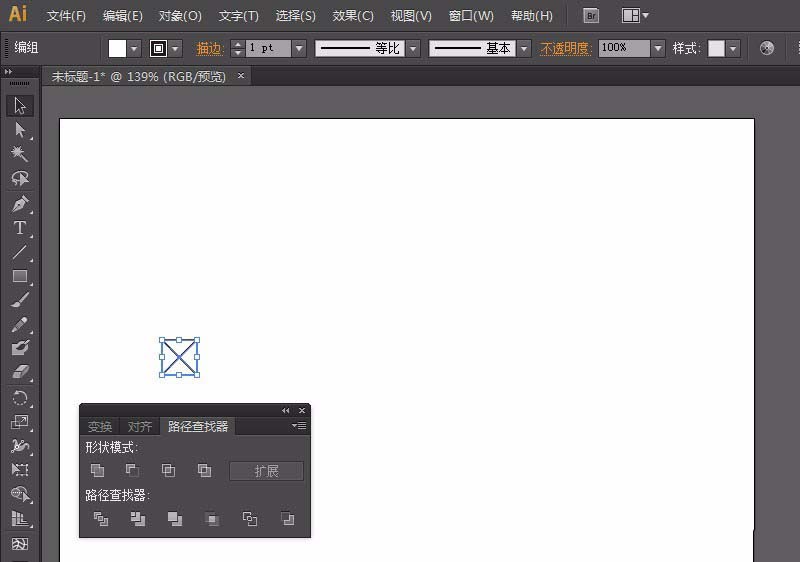Open the 编辑(E) menu
This screenshot has width=800, height=562.
click(122, 16)
